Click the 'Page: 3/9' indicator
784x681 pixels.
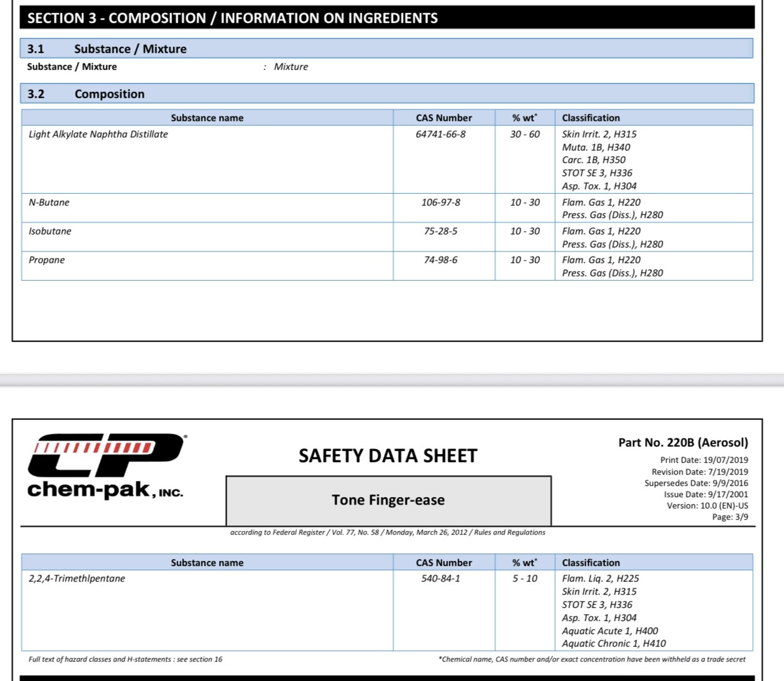point(730,517)
